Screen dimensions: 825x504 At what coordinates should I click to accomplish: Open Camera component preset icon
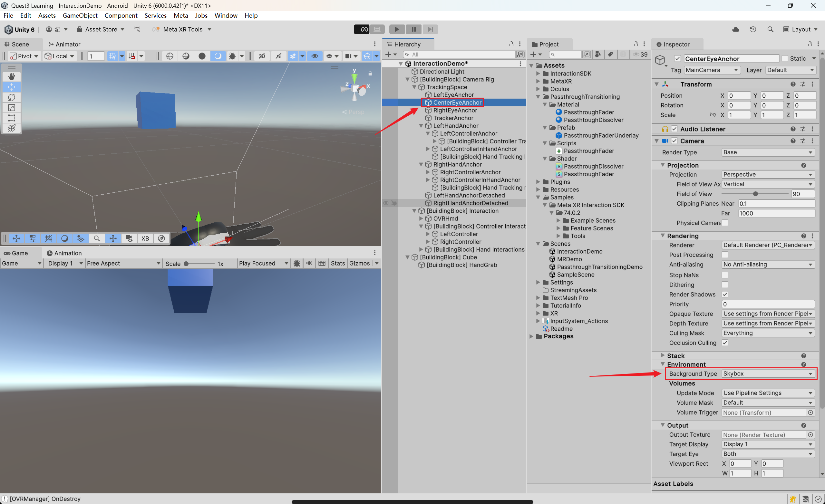[x=803, y=141]
